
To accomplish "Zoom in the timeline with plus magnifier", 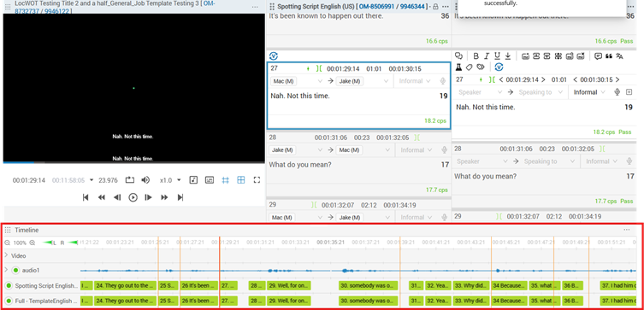I will pos(32,243).
